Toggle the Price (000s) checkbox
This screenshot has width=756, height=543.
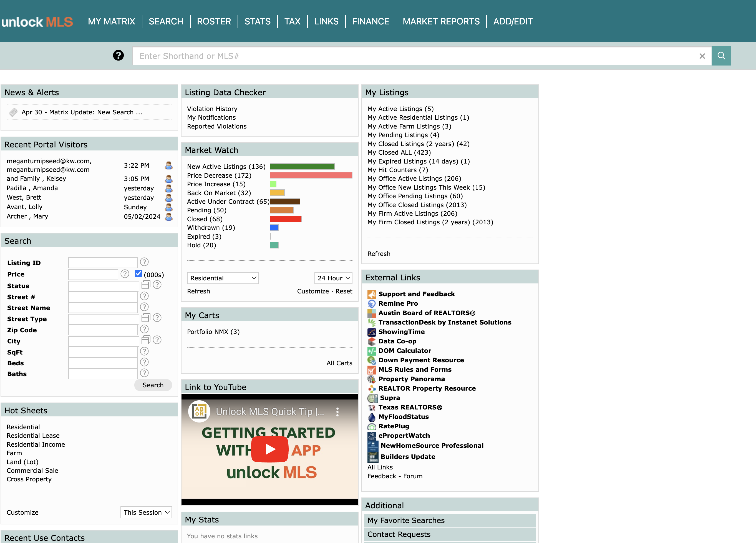pos(138,273)
